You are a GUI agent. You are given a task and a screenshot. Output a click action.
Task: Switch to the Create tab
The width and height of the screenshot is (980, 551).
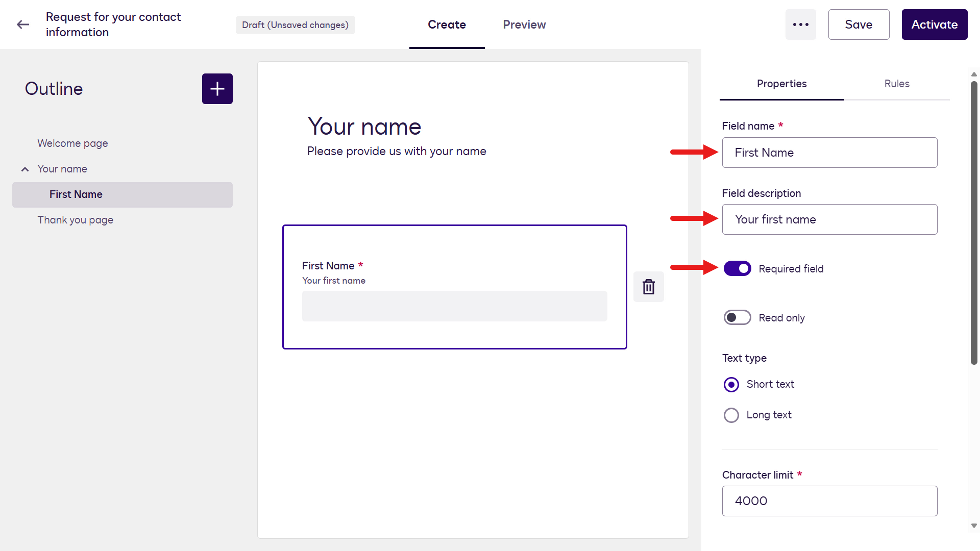447,24
